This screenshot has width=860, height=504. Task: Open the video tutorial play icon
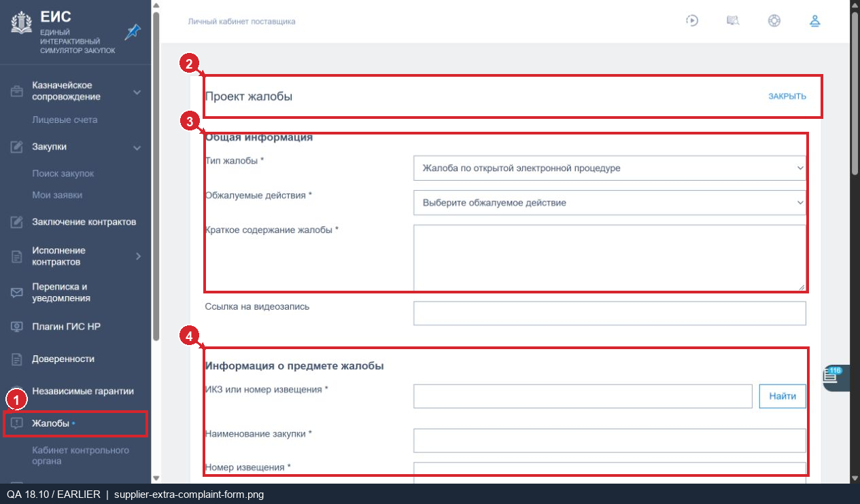point(692,20)
